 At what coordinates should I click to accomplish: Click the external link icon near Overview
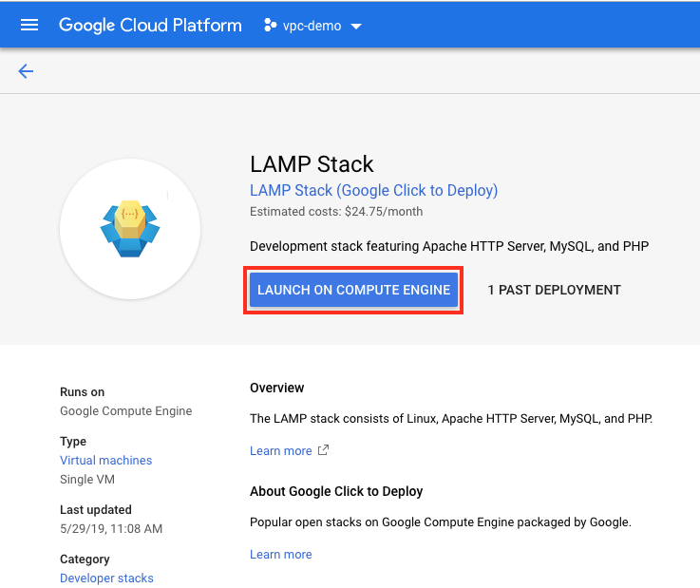coord(323,450)
